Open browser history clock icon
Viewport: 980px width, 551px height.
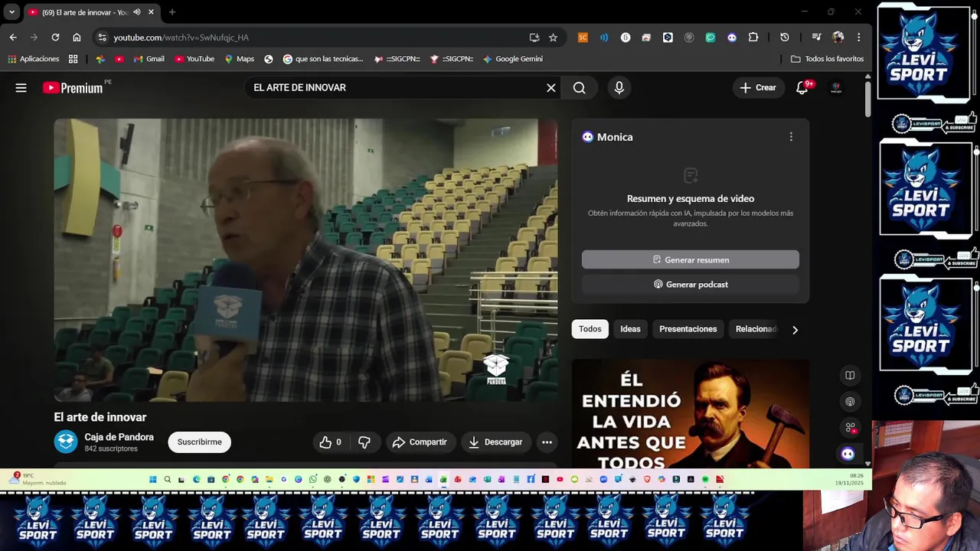[x=785, y=37]
